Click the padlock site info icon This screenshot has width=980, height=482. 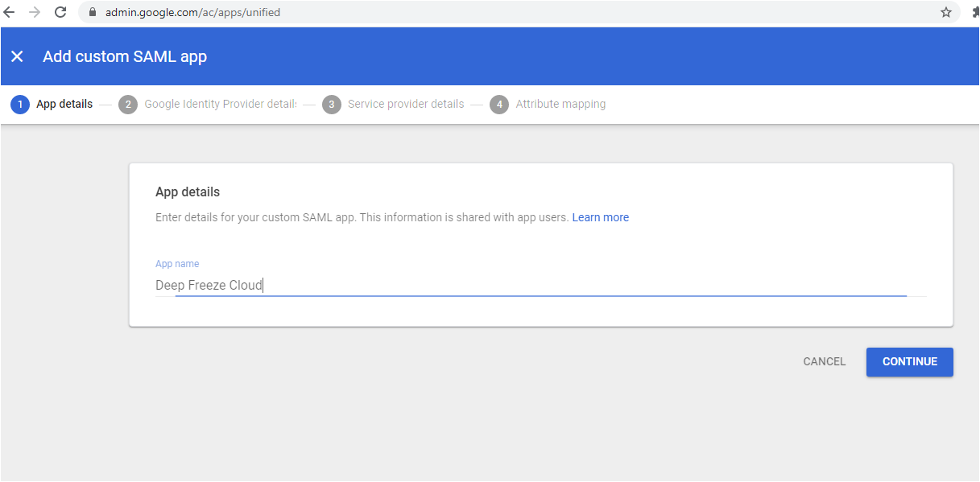[x=92, y=12]
